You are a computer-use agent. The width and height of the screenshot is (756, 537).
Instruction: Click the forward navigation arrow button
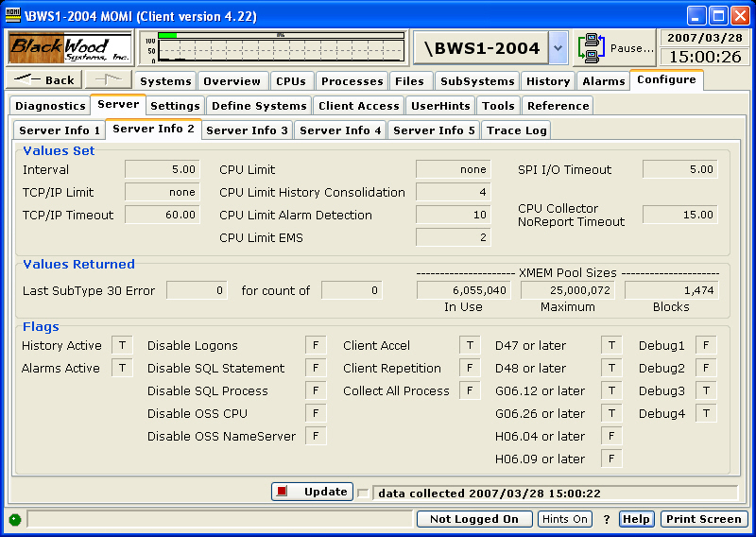(109, 79)
